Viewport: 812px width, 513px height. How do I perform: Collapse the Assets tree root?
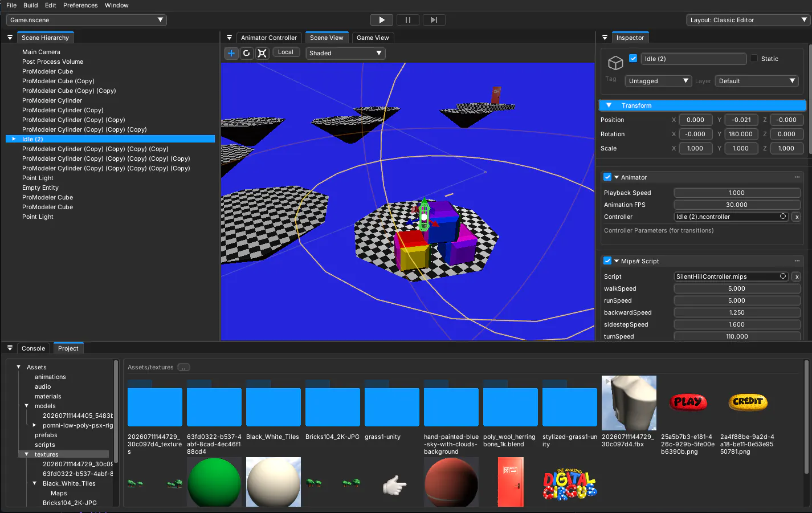[x=19, y=367]
